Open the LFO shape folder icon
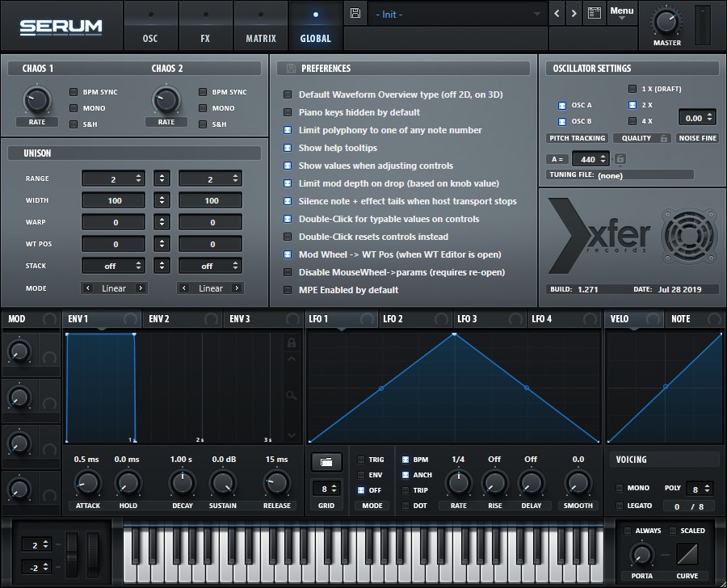 click(326, 462)
